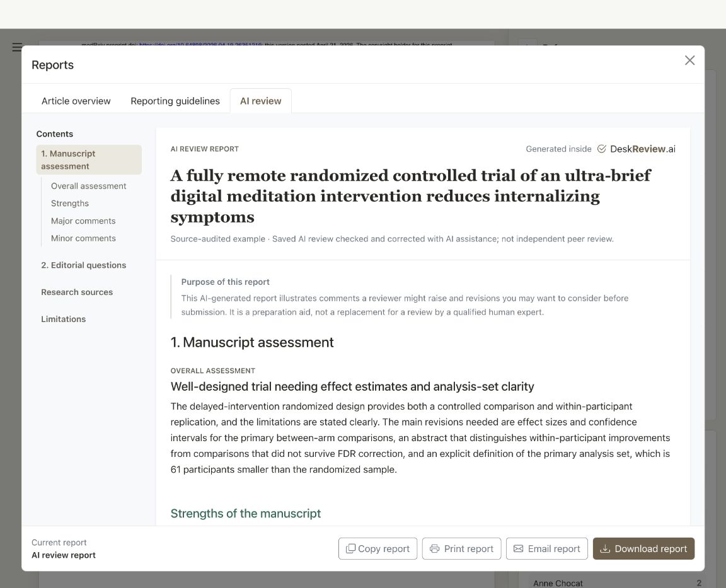Viewport: 726px width, 588px height.
Task: Click the Well-designed trial assessment subtitle
Action: tap(352, 386)
